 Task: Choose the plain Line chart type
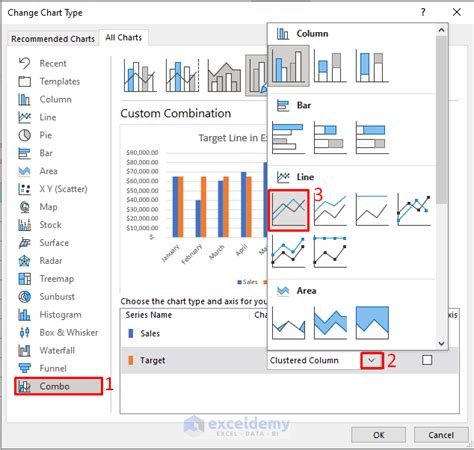tap(289, 210)
